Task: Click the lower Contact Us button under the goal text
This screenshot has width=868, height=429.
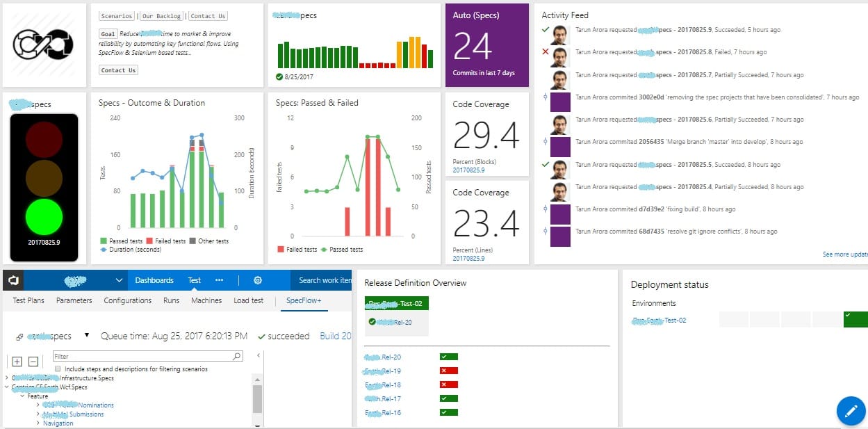Action: [118, 70]
